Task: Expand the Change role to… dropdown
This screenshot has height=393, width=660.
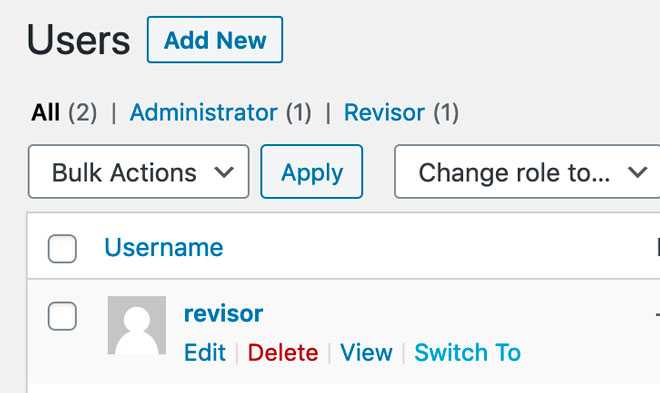Action: tap(527, 172)
